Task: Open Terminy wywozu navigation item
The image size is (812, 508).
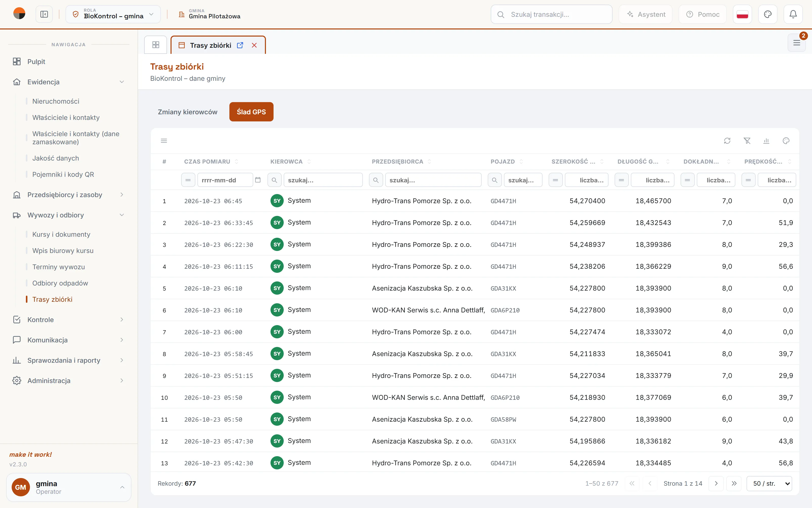Action: pos(58,267)
